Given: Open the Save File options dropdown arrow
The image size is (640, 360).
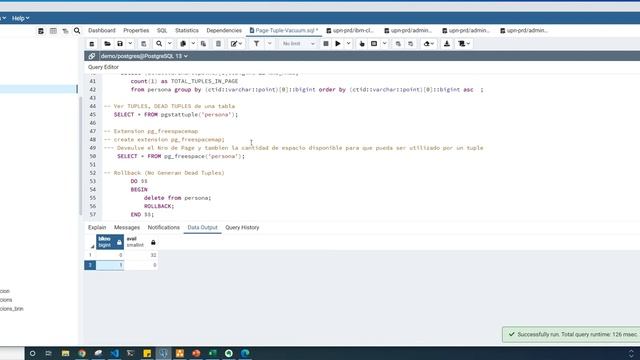Looking at the screenshot, I should [130, 44].
